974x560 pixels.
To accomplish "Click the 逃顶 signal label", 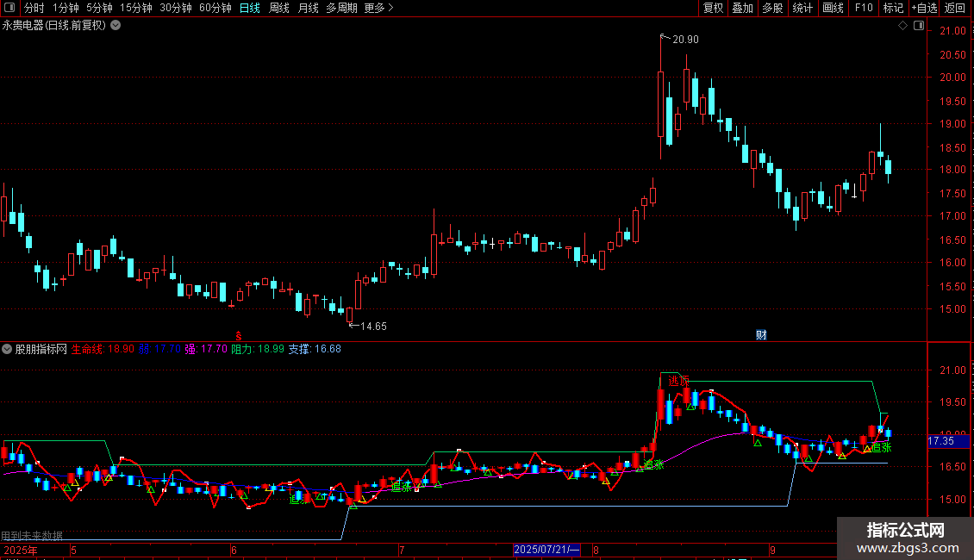I will tap(679, 381).
